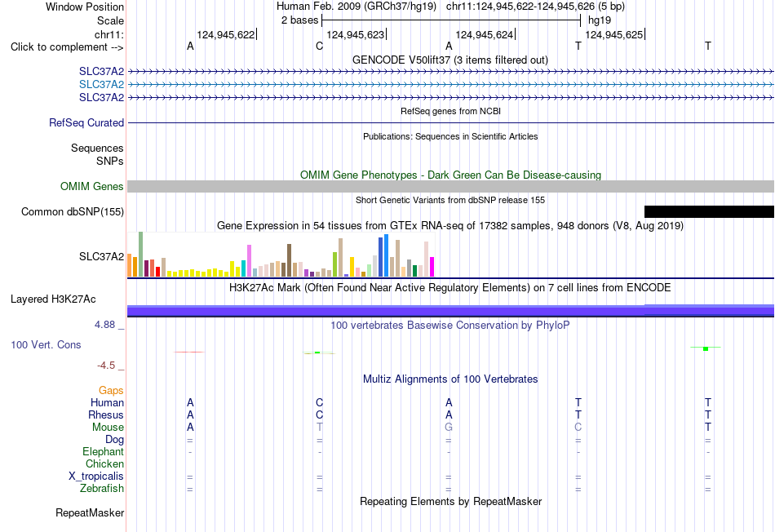
Task: Click the Common dbSNP(155) track label
Action: click(x=72, y=211)
